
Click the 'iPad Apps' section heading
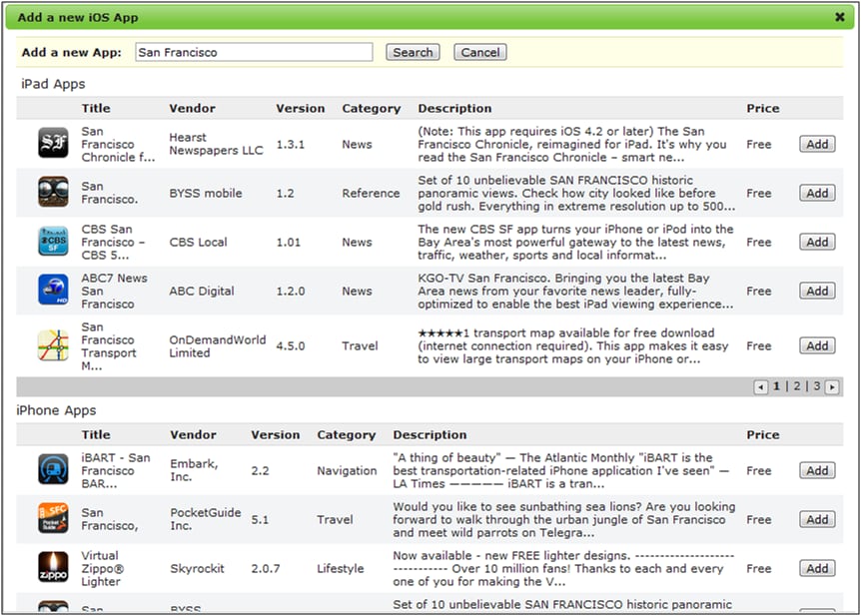point(53,84)
